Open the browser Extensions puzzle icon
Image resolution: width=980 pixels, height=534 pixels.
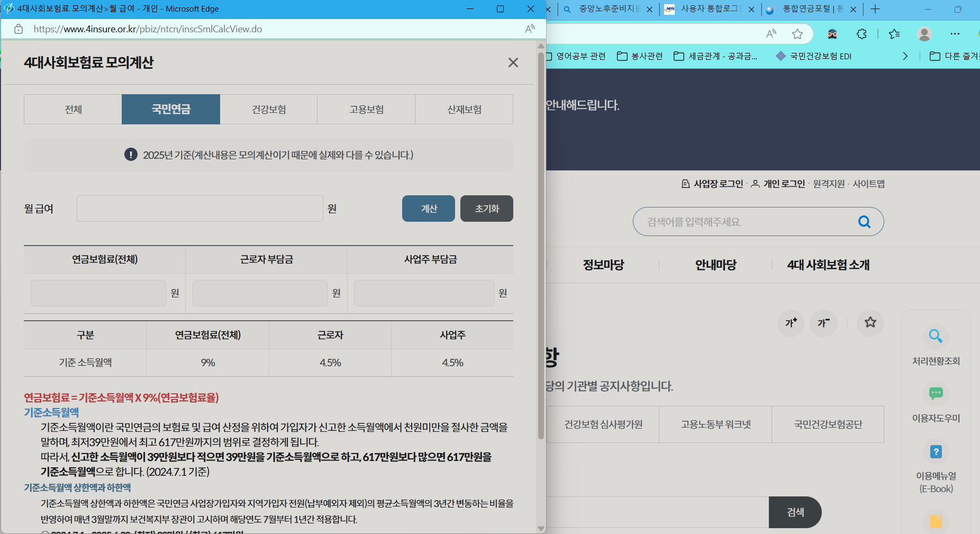(862, 34)
